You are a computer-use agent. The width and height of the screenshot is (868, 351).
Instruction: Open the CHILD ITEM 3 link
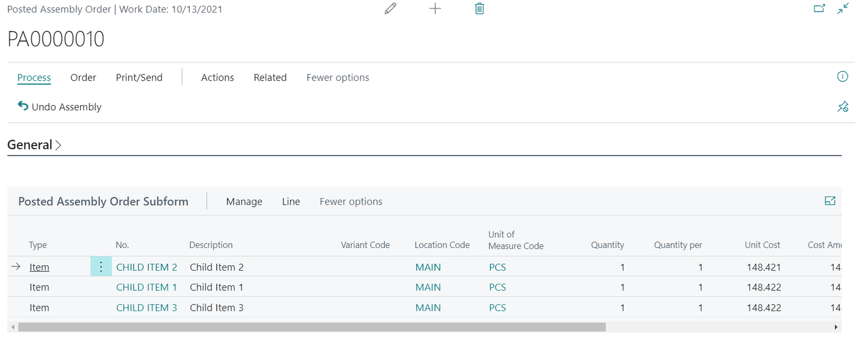click(x=146, y=308)
